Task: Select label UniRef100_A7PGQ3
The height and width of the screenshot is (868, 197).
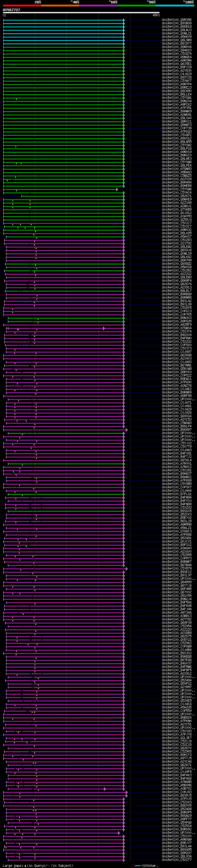Action: click(x=177, y=131)
